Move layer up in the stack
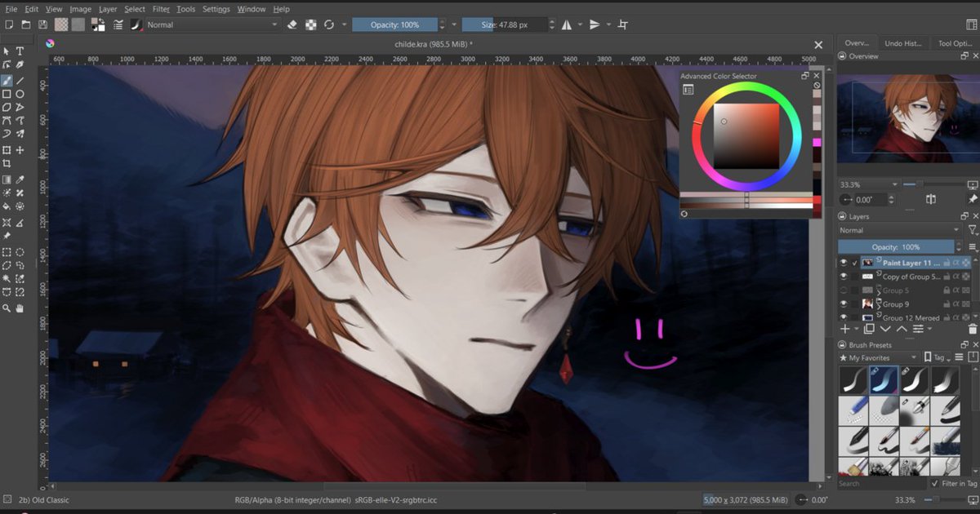Image resolution: width=980 pixels, height=514 pixels. (x=902, y=329)
